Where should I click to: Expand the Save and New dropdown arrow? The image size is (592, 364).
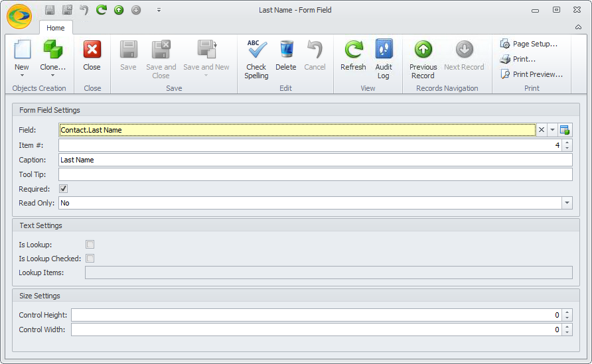[x=206, y=76]
